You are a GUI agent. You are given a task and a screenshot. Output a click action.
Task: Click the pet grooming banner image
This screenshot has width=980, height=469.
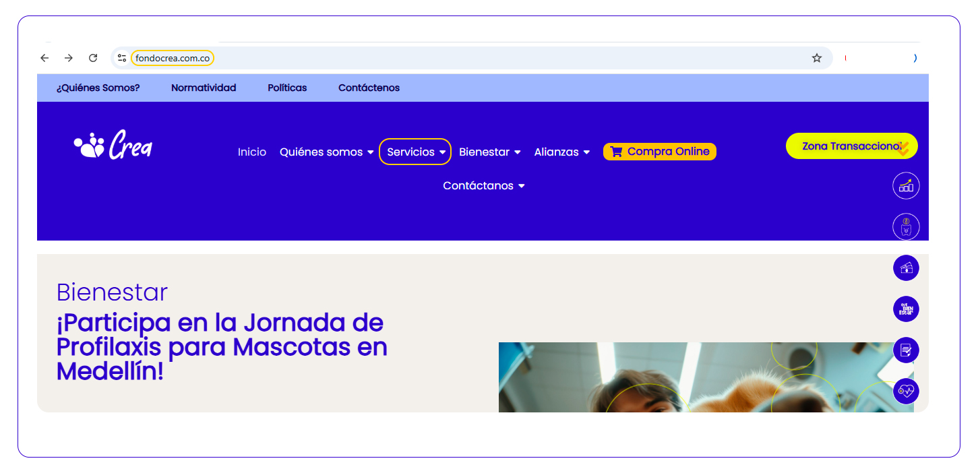click(706, 377)
